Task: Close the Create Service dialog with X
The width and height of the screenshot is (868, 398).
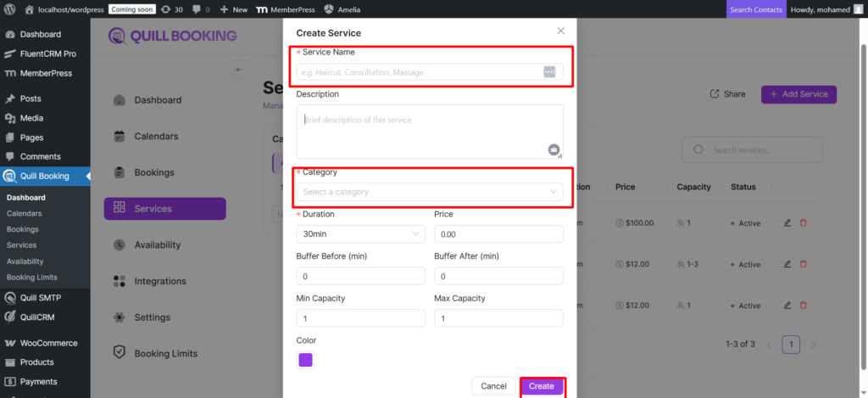Action: coord(560,31)
